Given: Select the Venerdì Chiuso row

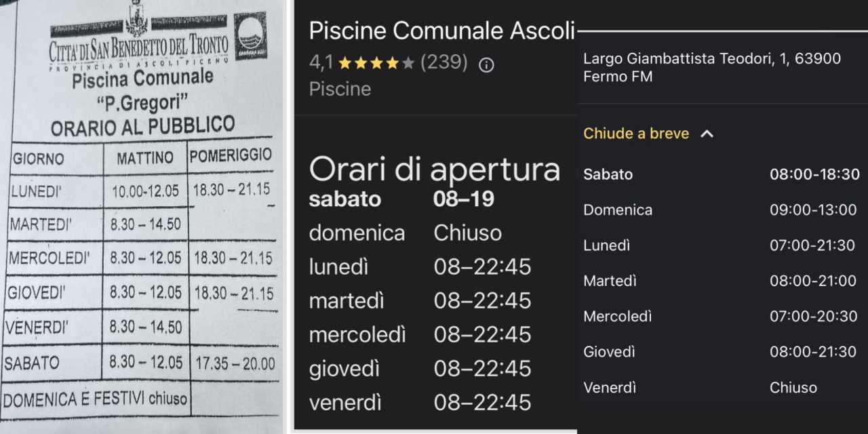Looking at the screenshot, I should (722, 388).
